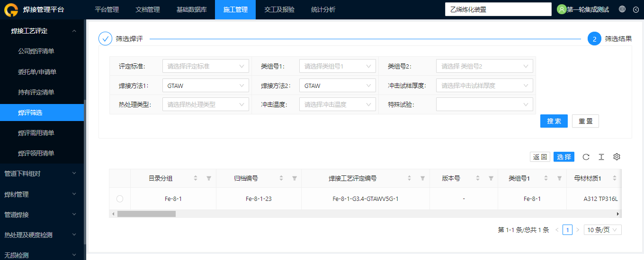
Task: Click the user avatar icon
Action: tap(562, 9)
